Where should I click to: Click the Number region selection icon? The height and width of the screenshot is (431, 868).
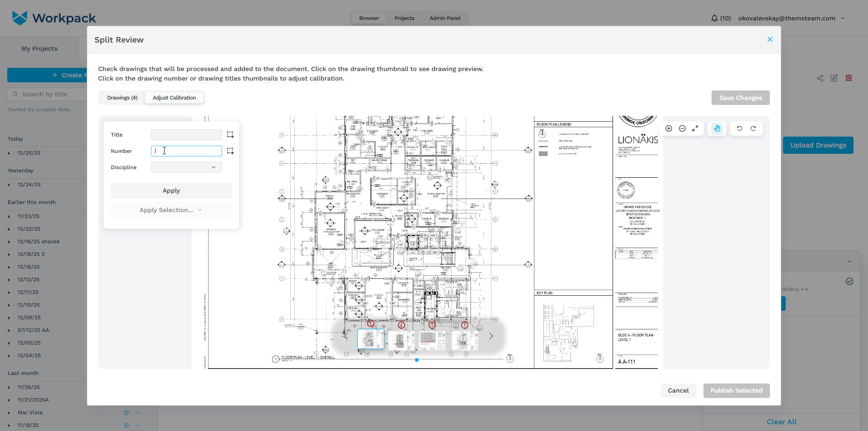pos(230,151)
